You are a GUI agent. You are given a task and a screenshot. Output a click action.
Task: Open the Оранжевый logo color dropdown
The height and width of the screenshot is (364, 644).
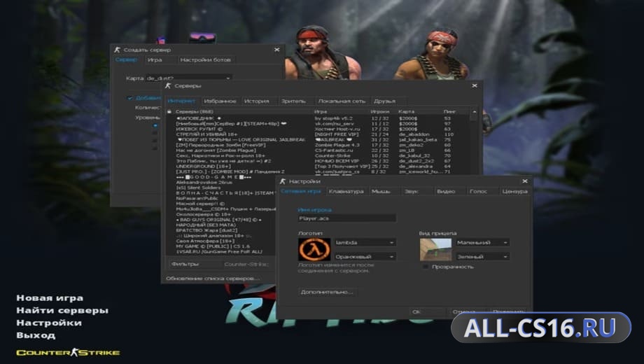pos(365,256)
